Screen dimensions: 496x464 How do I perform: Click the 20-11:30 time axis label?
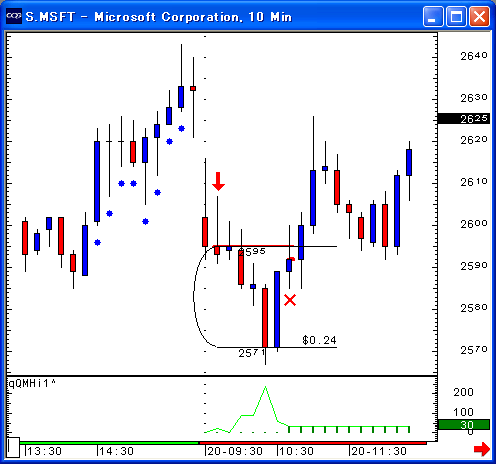pos(379,451)
